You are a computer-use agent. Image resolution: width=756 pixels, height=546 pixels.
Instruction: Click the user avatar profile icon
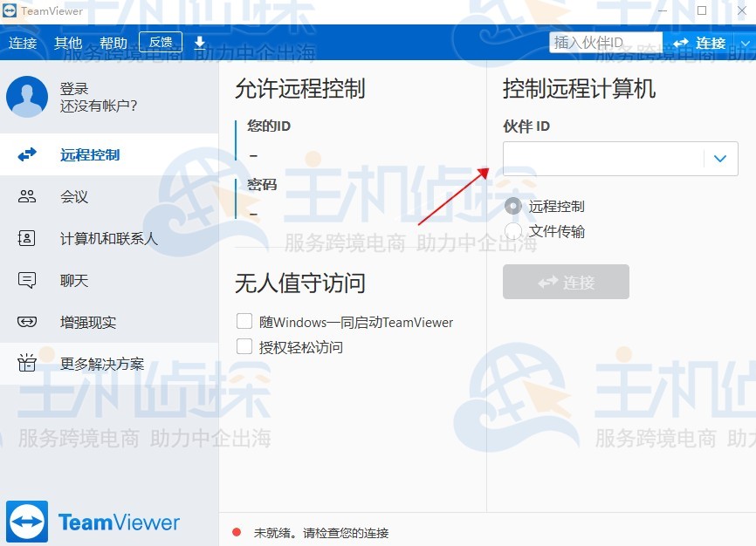click(x=27, y=96)
